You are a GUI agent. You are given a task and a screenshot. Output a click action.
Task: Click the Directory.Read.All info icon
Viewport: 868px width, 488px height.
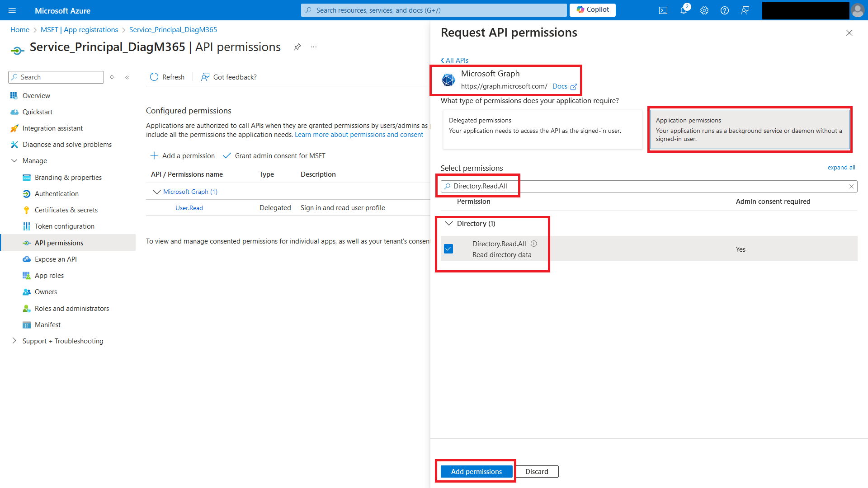534,244
